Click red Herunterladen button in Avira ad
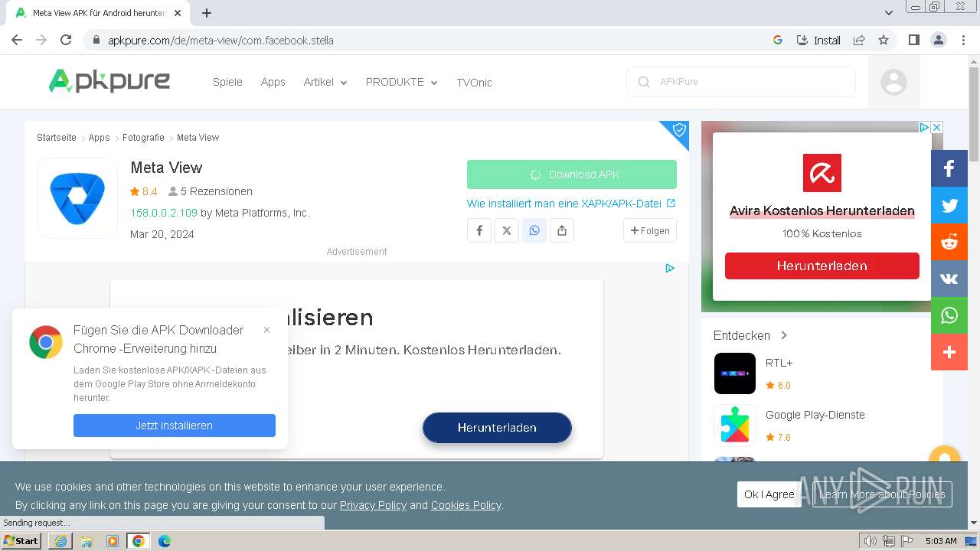This screenshot has height=551, width=980. click(x=822, y=266)
